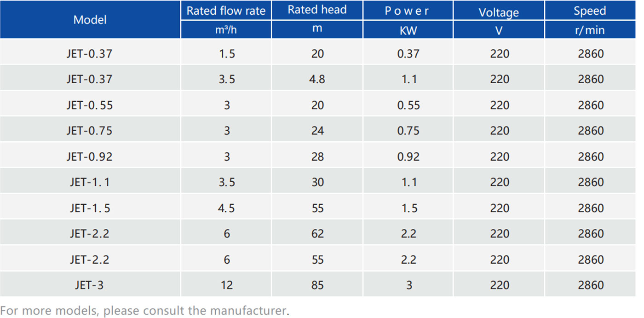Select the JET-0.75 model cell
The height and width of the screenshot is (318, 644).
(x=89, y=131)
